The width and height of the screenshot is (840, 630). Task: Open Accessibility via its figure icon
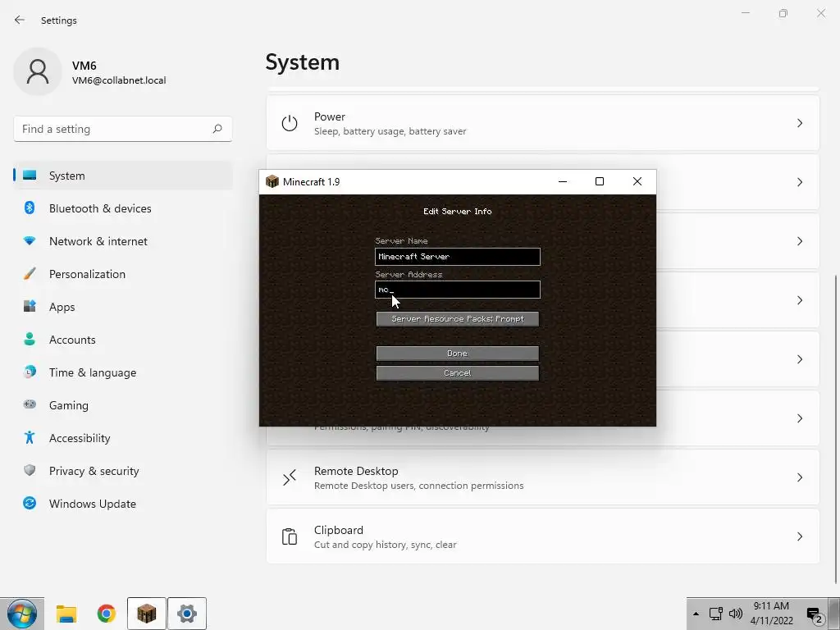tap(30, 438)
